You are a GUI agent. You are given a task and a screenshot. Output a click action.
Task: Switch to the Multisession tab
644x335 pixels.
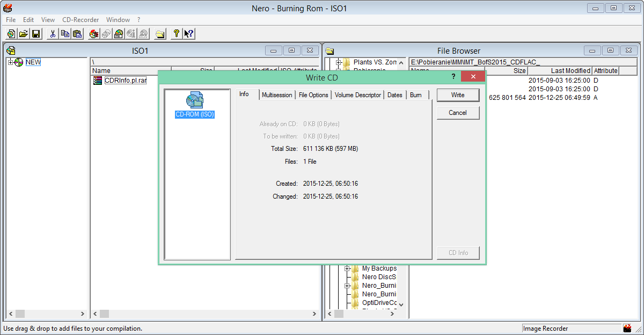[277, 95]
